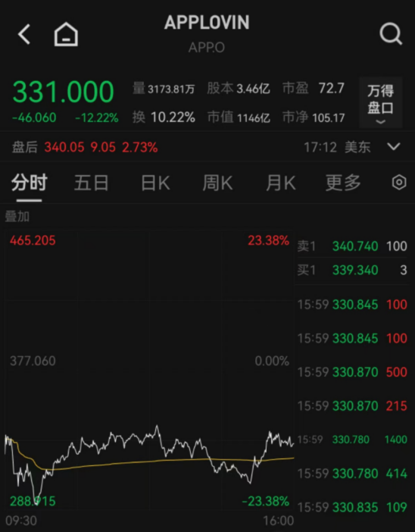Select the 日K chart tab
This screenshot has height=532, width=415.
155,183
